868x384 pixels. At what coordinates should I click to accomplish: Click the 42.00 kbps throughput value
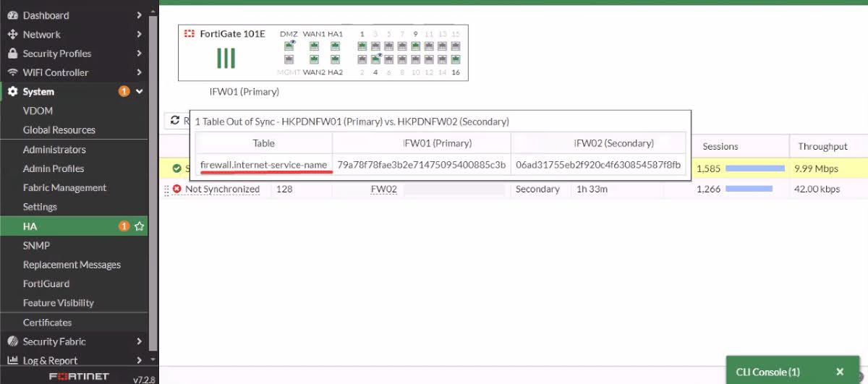pyautogui.click(x=819, y=189)
